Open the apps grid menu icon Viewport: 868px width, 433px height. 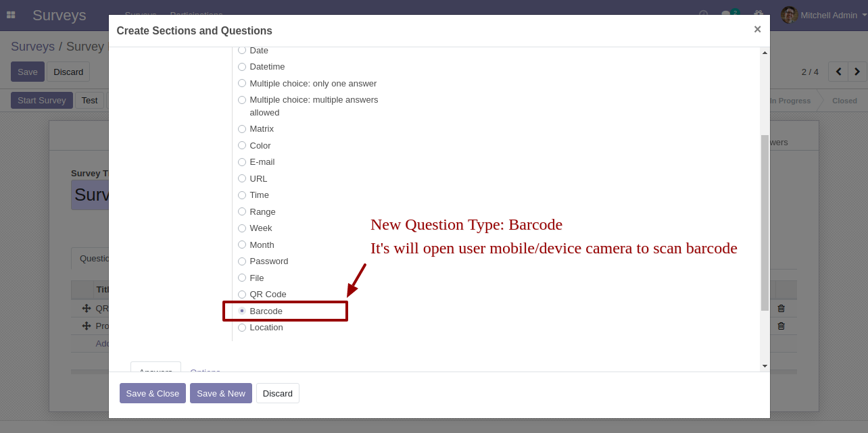point(11,15)
